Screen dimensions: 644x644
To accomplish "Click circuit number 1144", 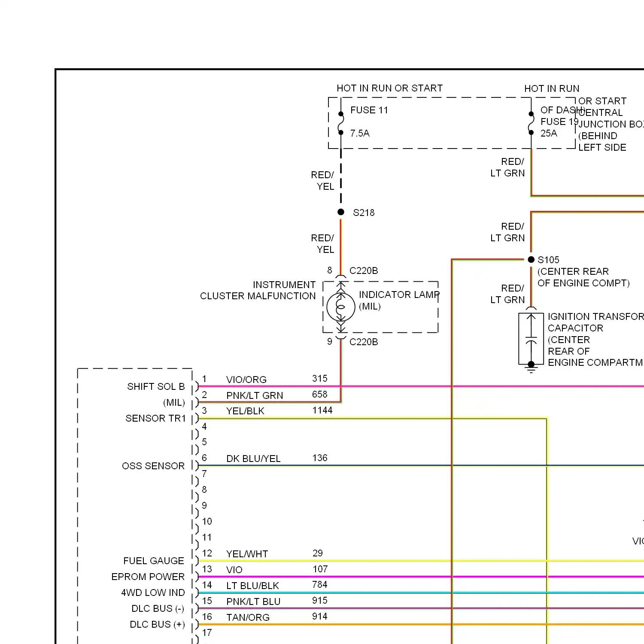I will click(322, 410).
